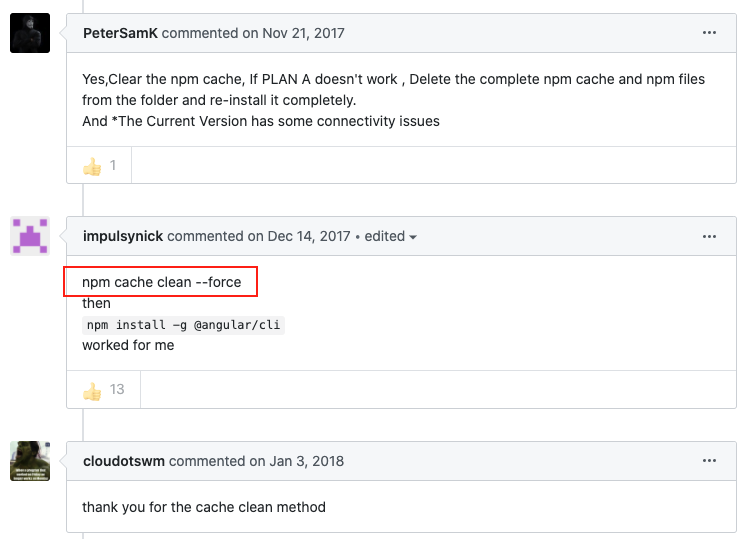This screenshot has height=539, width=750.
Task: Expand the edited history dropdown
Action: tap(391, 236)
